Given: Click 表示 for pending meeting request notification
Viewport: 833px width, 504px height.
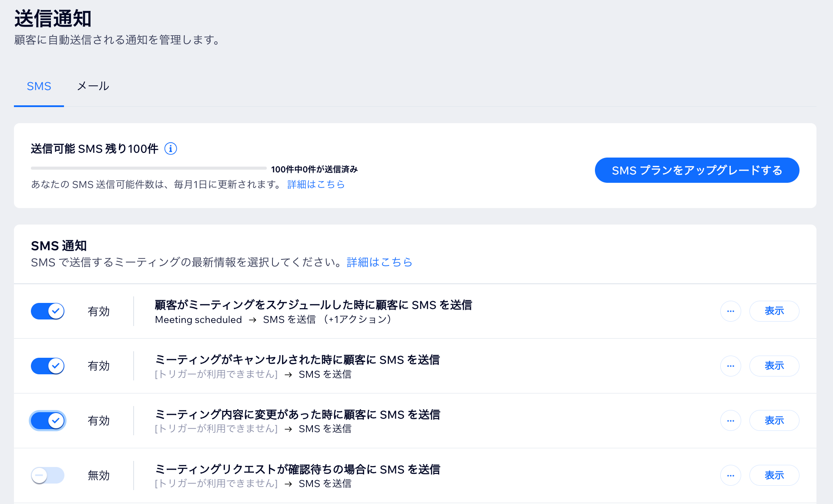Looking at the screenshot, I should point(774,476).
